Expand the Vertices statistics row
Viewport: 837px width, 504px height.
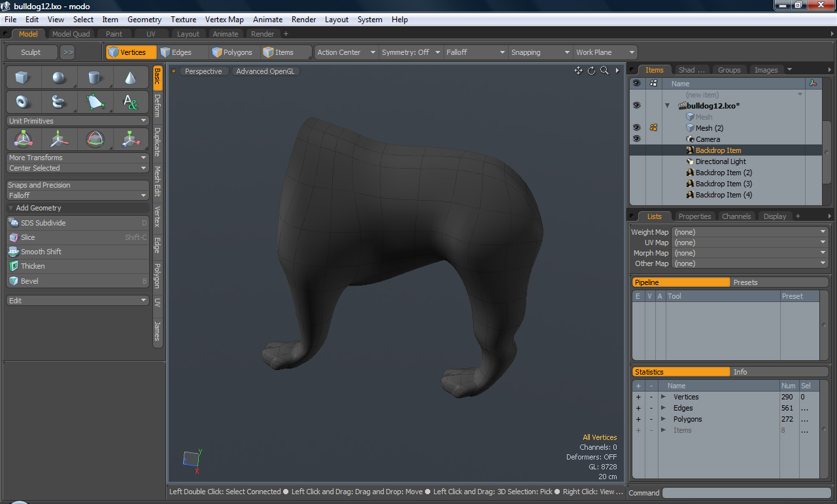click(x=663, y=397)
